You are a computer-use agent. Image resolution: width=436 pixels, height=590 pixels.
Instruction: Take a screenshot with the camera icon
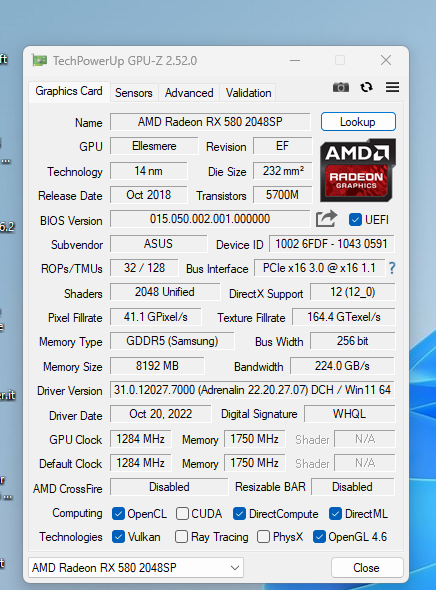[x=341, y=87]
